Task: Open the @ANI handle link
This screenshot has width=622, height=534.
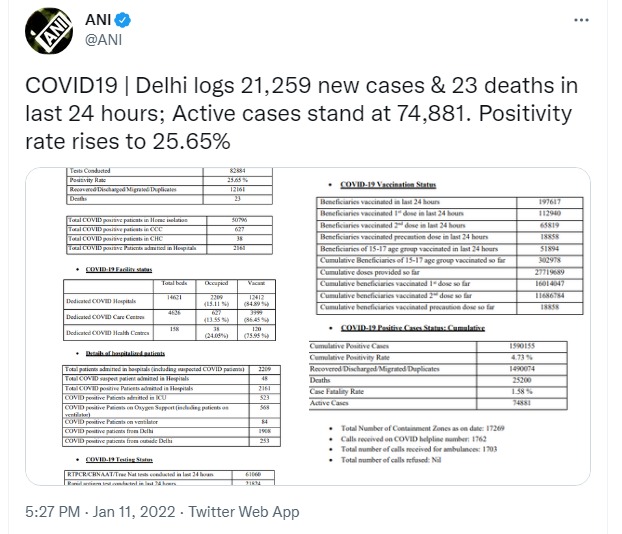Action: [x=104, y=40]
